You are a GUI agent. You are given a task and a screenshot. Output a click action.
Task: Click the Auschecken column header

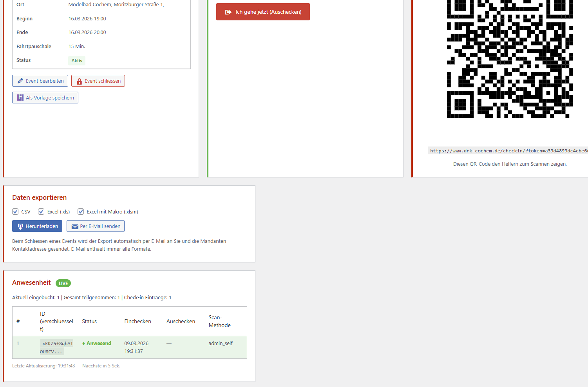click(x=181, y=321)
